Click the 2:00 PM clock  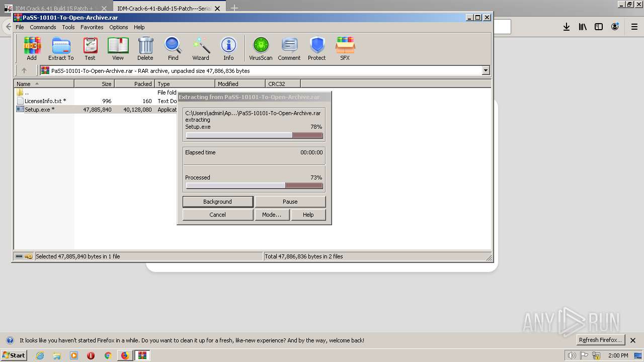[x=618, y=355]
